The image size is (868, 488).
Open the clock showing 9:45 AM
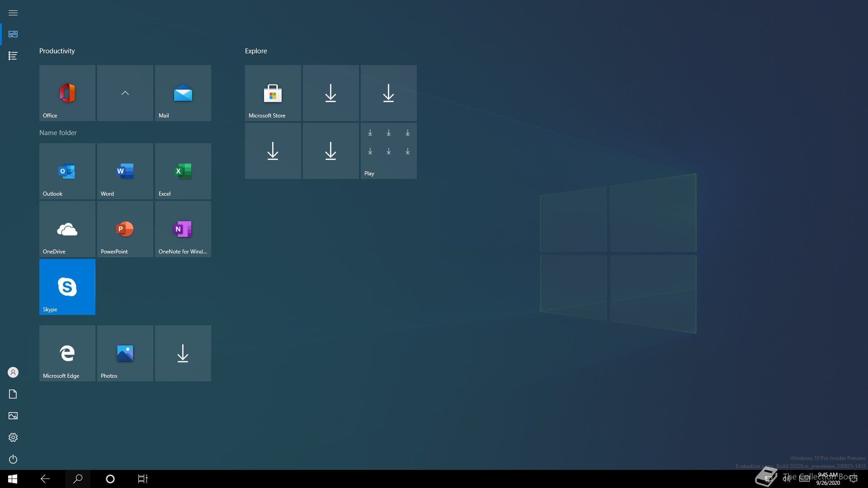point(828,479)
